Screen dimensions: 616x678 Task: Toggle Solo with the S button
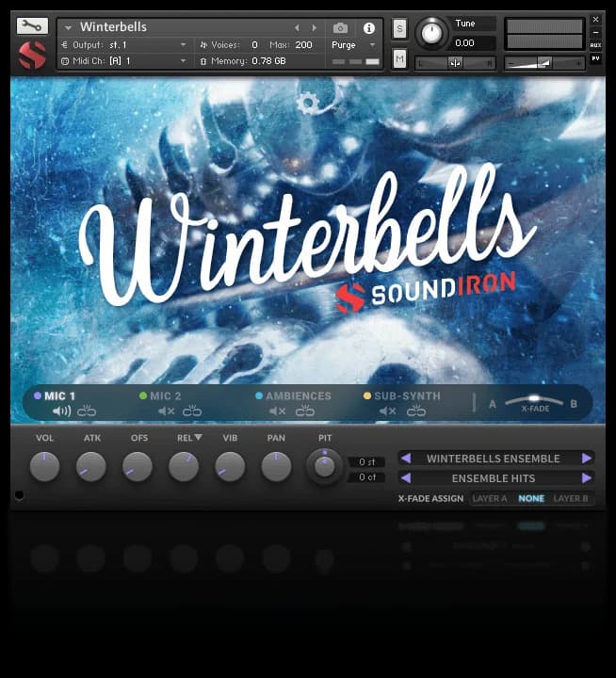tap(399, 29)
